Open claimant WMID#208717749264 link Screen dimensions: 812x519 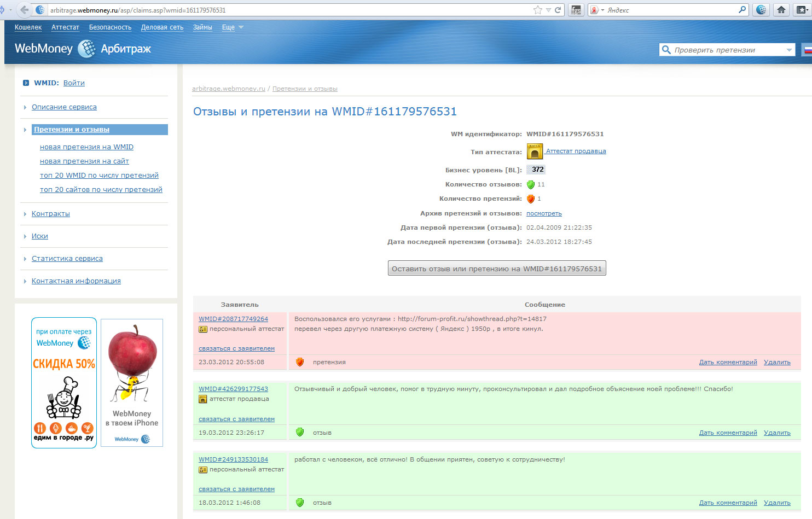[233, 319]
